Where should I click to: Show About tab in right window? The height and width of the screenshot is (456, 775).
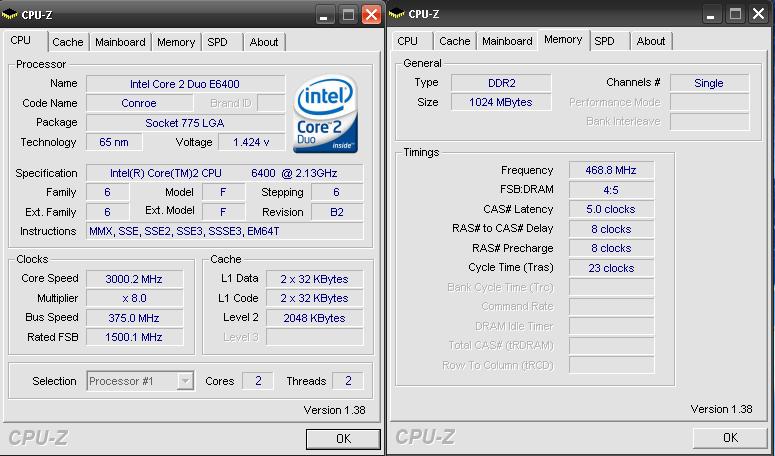coord(651,41)
